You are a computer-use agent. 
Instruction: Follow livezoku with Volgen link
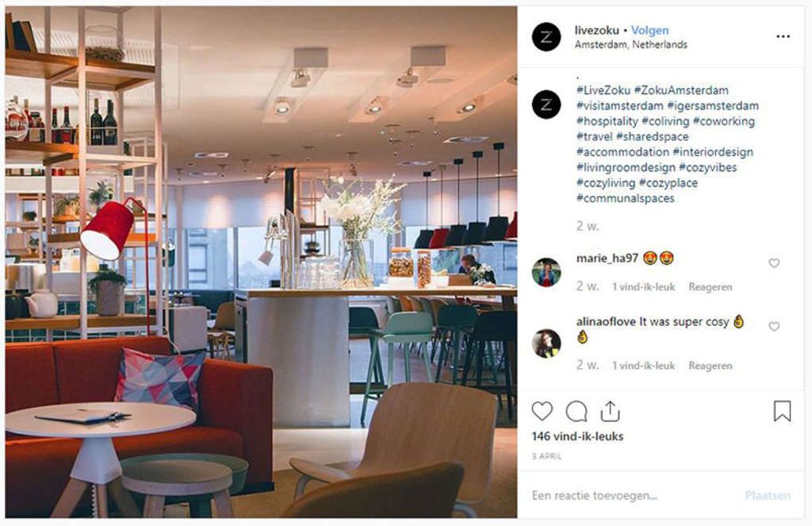[650, 30]
